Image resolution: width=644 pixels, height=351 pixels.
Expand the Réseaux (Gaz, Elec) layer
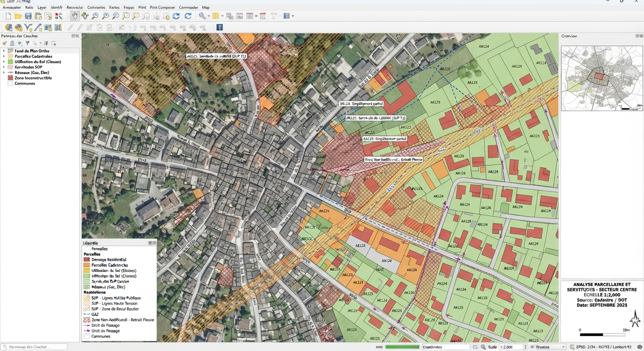tap(4, 72)
